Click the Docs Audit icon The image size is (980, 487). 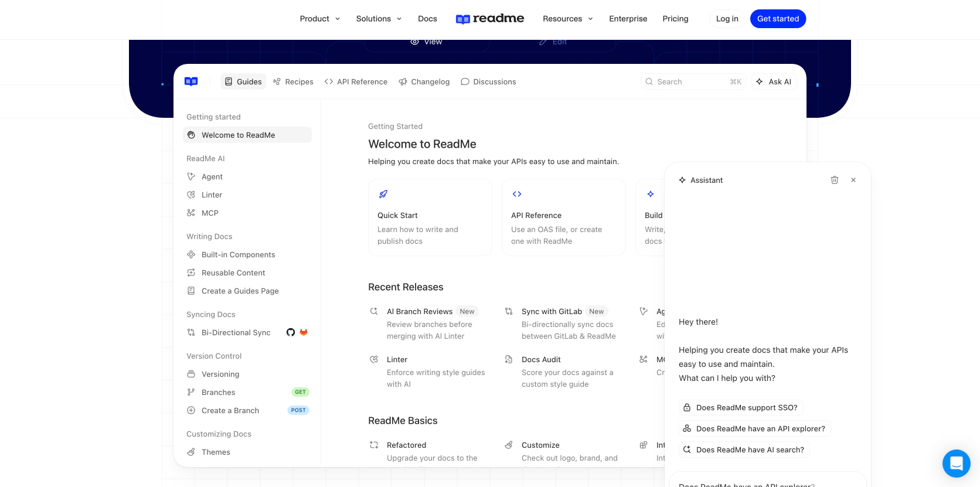[509, 359]
